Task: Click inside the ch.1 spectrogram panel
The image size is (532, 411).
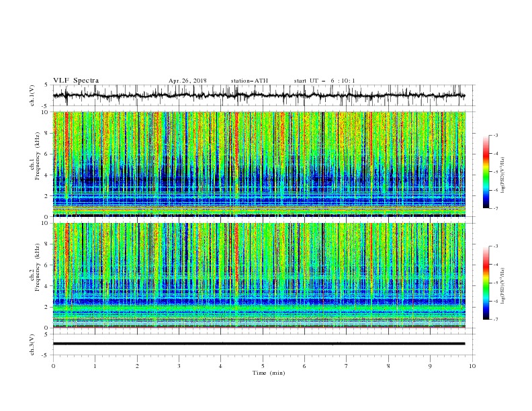Action: 259,164
